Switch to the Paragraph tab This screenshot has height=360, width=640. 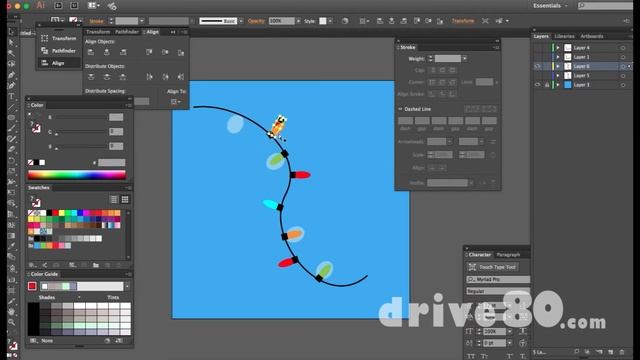(x=508, y=255)
